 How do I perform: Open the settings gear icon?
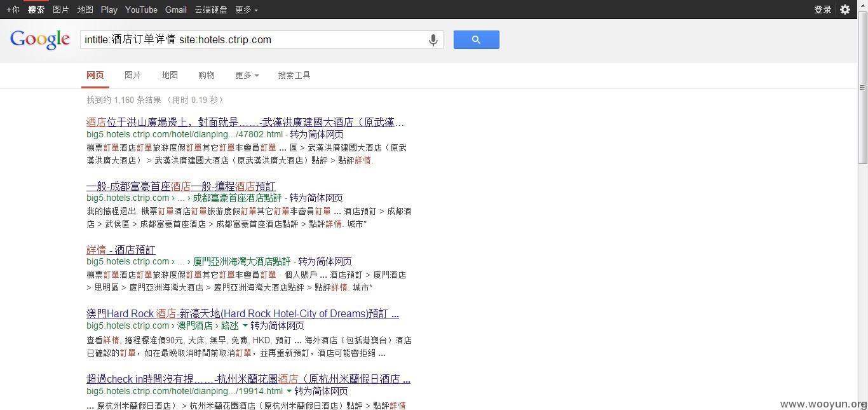point(845,10)
